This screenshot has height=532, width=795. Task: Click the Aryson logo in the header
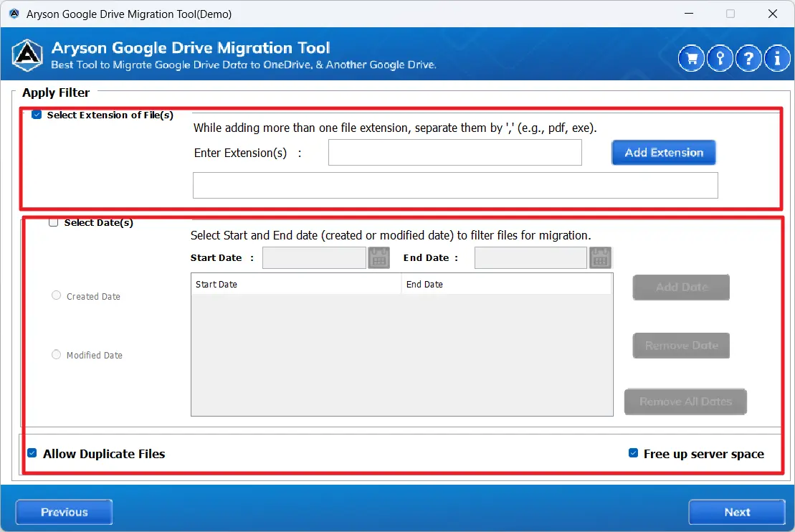pos(27,54)
